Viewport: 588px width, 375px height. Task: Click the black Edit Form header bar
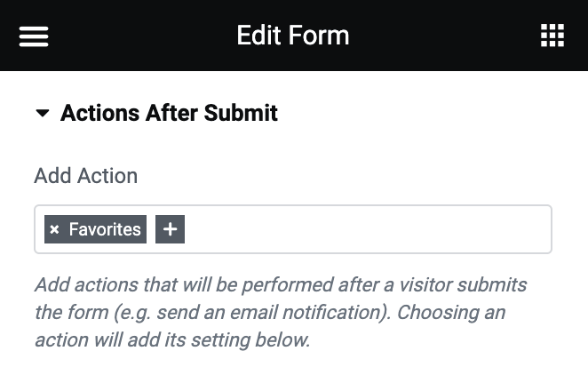tap(294, 36)
